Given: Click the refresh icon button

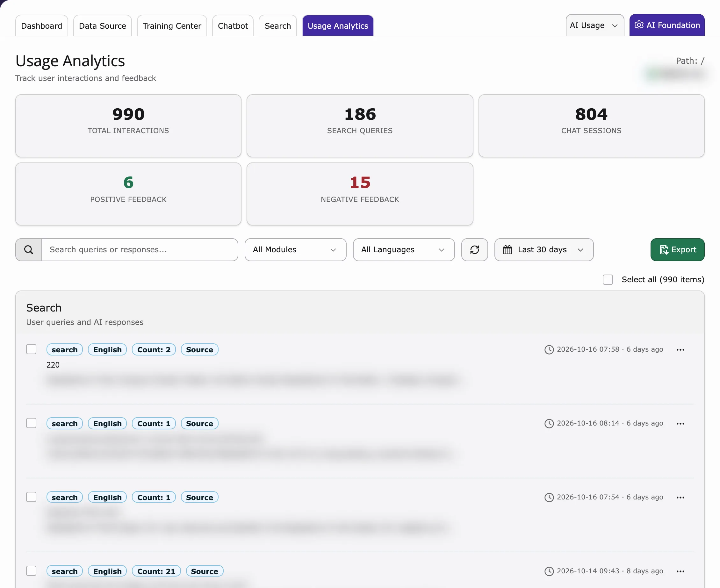Looking at the screenshot, I should [x=474, y=250].
